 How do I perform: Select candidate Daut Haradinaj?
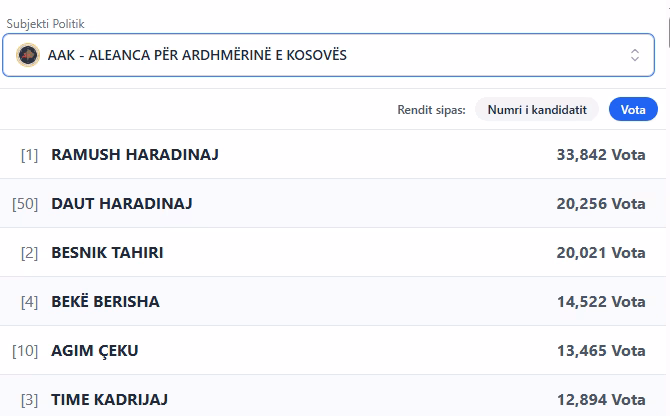122,204
